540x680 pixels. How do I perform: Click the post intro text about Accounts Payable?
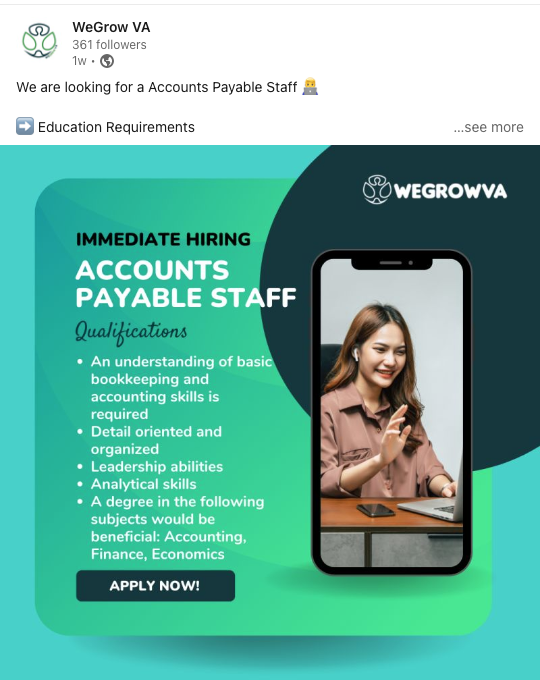pos(157,87)
